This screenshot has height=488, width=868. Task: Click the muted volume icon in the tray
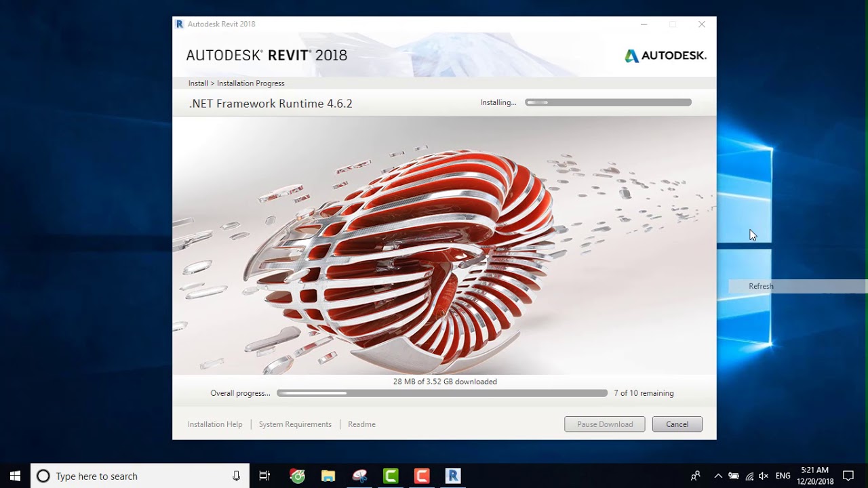tap(764, 476)
